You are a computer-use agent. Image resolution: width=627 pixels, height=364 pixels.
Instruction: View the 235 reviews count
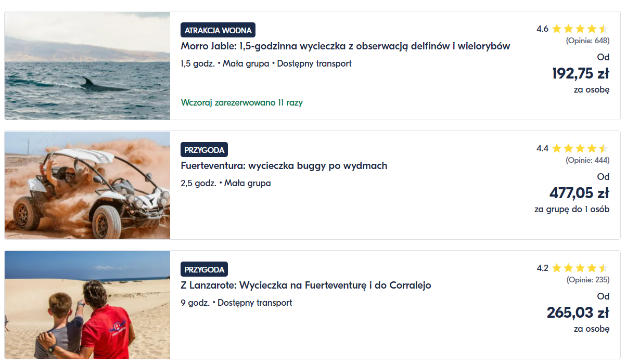click(x=588, y=280)
